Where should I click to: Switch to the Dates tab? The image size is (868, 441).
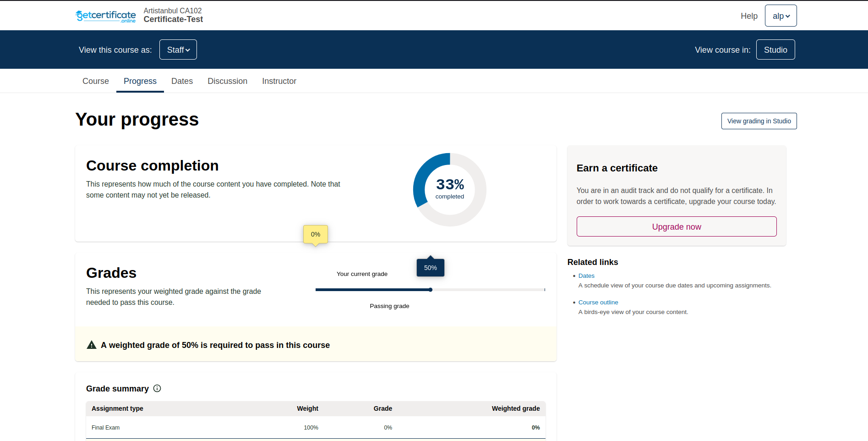coord(182,81)
